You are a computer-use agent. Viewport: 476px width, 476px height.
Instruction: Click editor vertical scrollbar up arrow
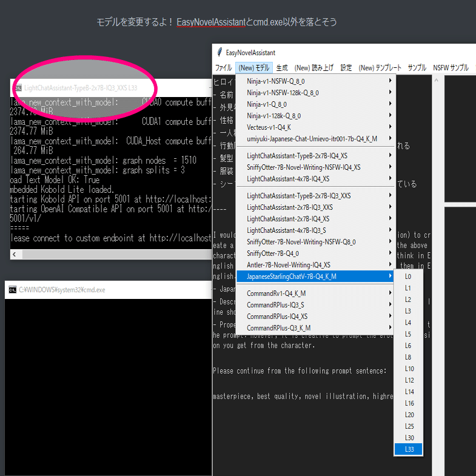(436, 80)
